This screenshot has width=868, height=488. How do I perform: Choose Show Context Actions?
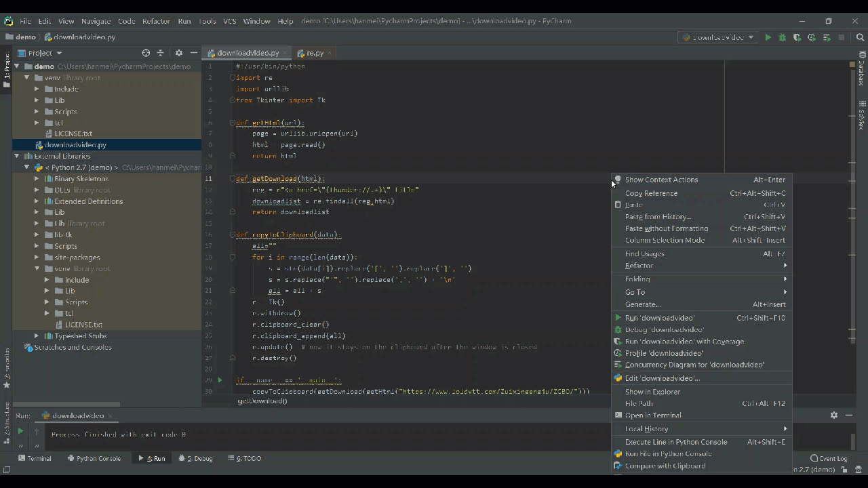point(702,180)
